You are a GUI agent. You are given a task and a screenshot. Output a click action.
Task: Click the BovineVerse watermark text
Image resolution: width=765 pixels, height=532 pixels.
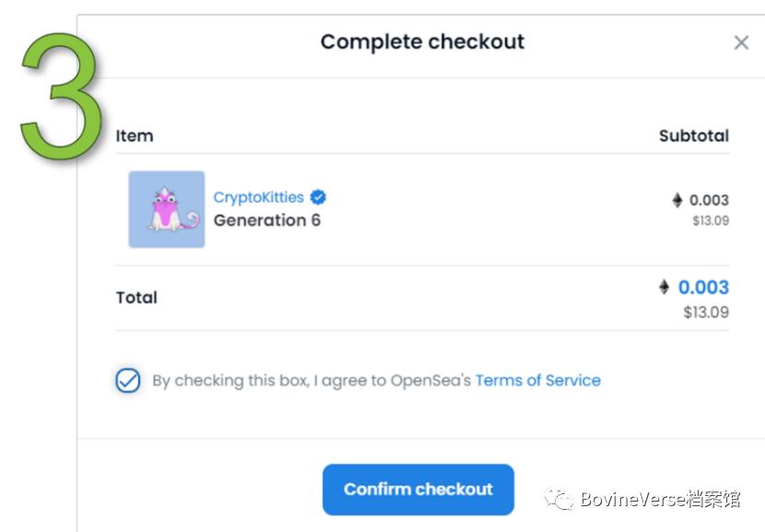coord(659,500)
